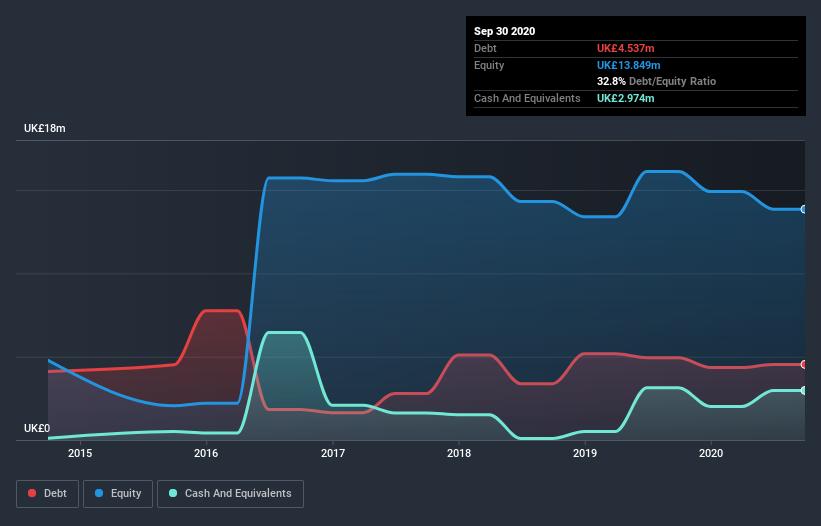The width and height of the screenshot is (821, 526).
Task: Select the Cash endpoint marker on chart
Action: [x=804, y=390]
